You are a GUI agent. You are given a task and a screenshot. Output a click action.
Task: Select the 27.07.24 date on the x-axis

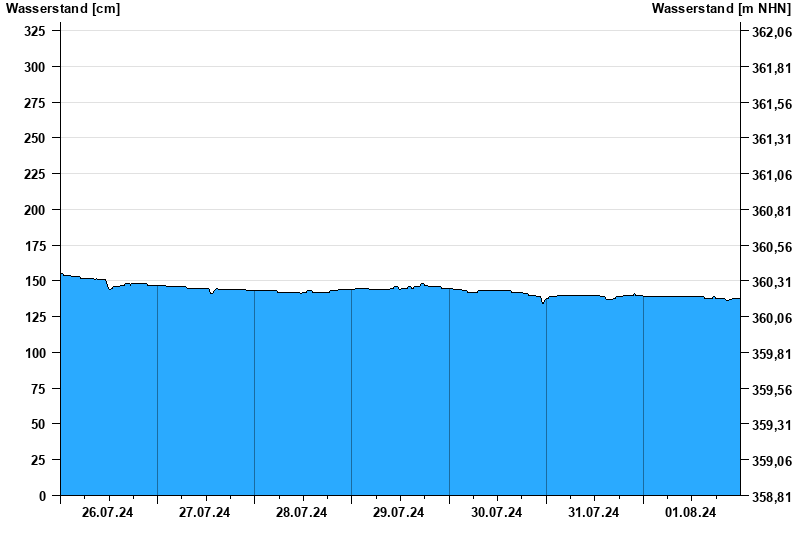click(205, 513)
